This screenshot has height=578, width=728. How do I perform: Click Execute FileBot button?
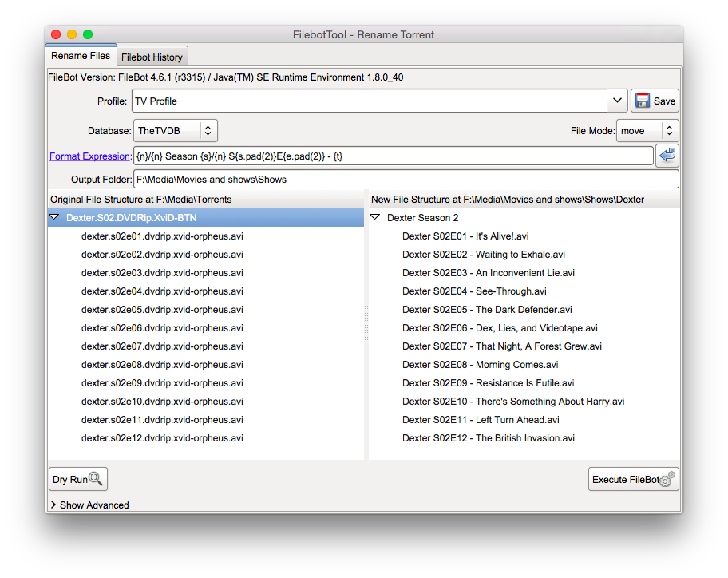[633, 479]
